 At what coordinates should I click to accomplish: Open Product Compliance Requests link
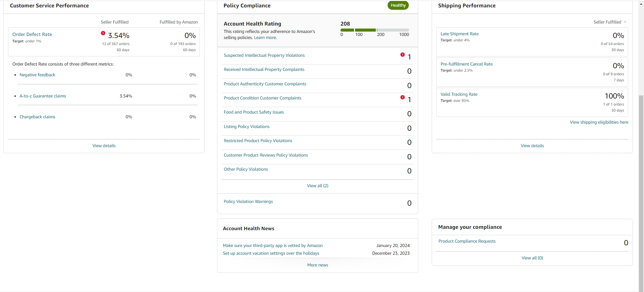tap(467, 241)
